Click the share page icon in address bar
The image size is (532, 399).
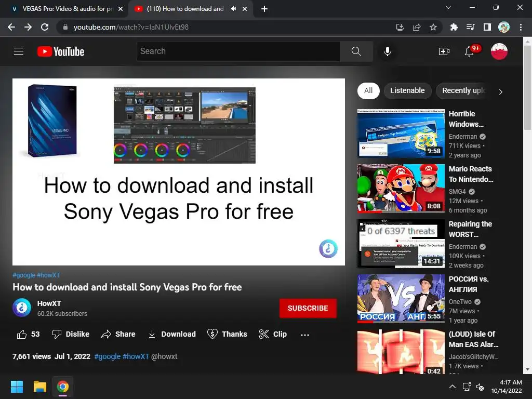coord(416,27)
